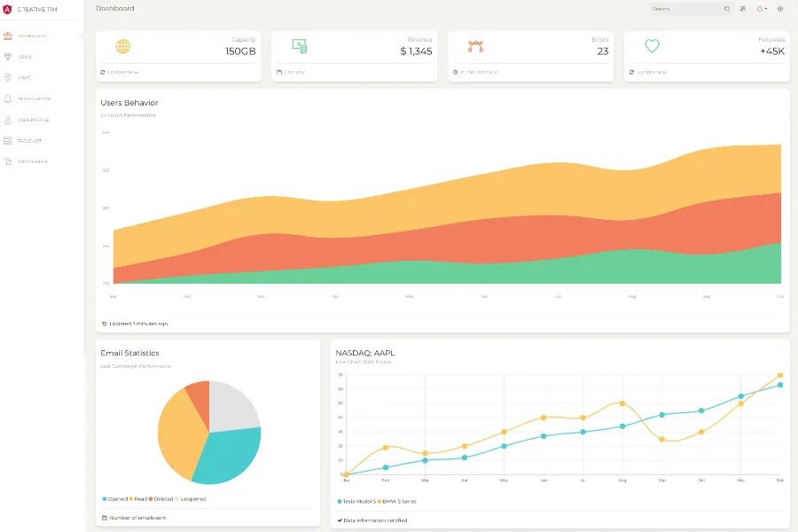Screen dimensions: 798x532
Task: Click the search magnifier icon
Action: tap(727, 9)
